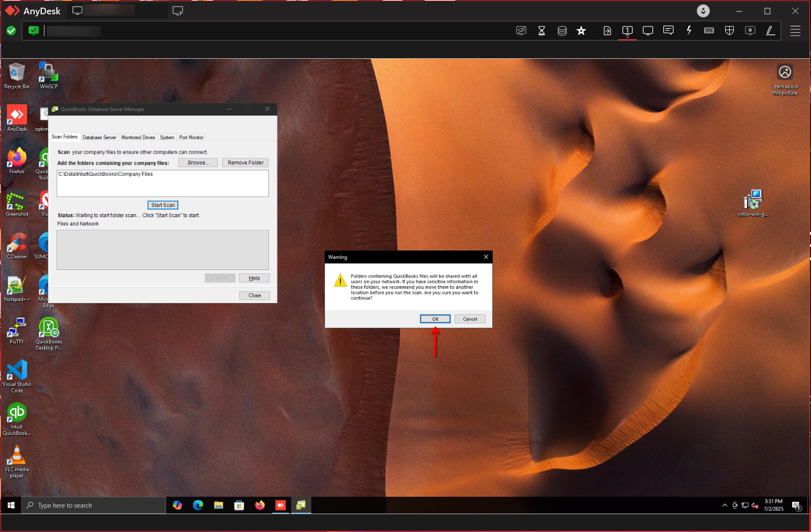Confirm the warning with OK
811x532 pixels.
435,319
